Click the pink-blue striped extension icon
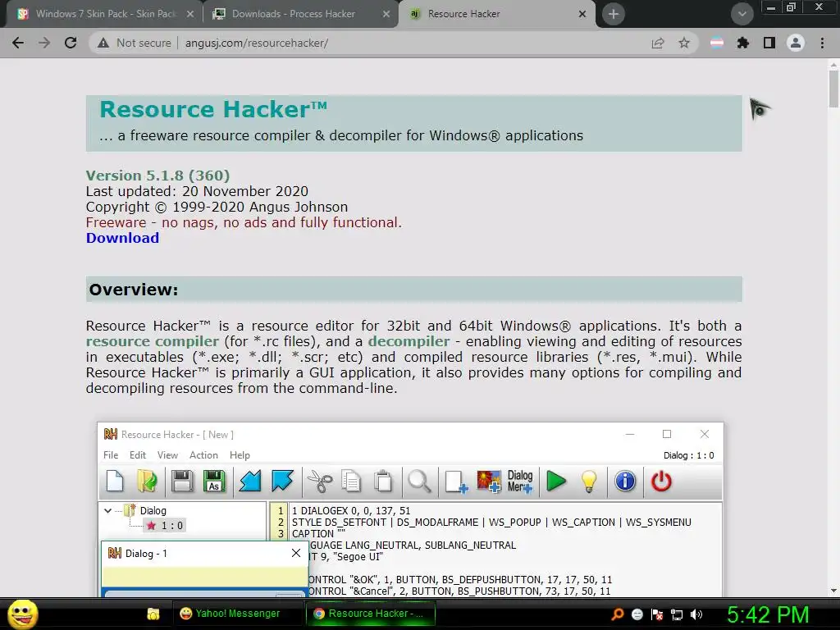The height and width of the screenshot is (630, 840). click(717, 43)
